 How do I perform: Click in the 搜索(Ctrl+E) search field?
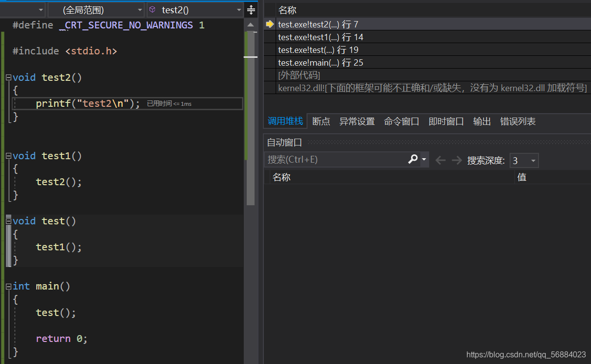pos(336,160)
